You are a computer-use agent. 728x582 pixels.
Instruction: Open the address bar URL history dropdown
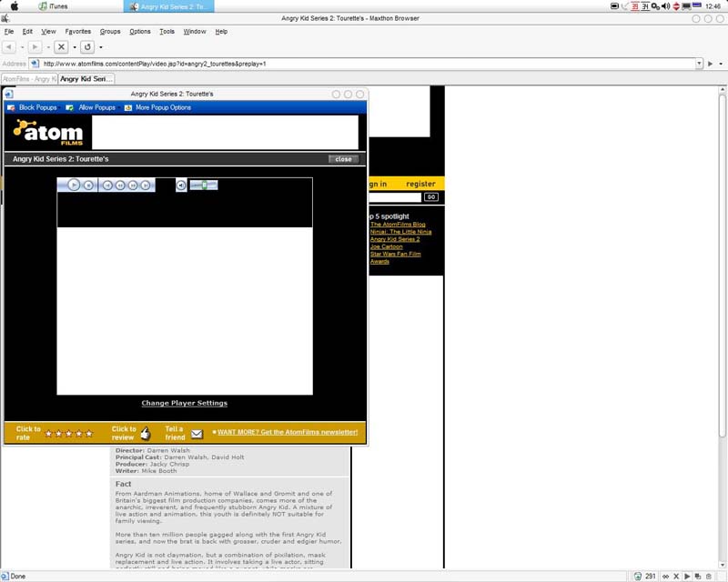click(699, 64)
